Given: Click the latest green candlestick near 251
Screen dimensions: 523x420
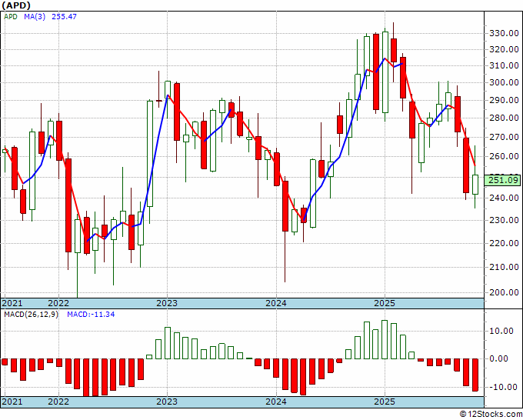Looking at the screenshot, I should click(x=475, y=185).
